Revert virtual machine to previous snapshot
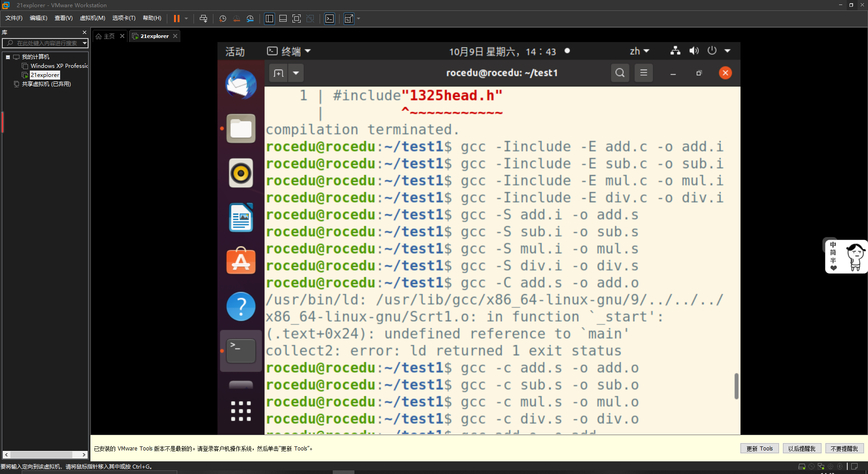Viewport: 868px width, 474px height. click(x=236, y=19)
